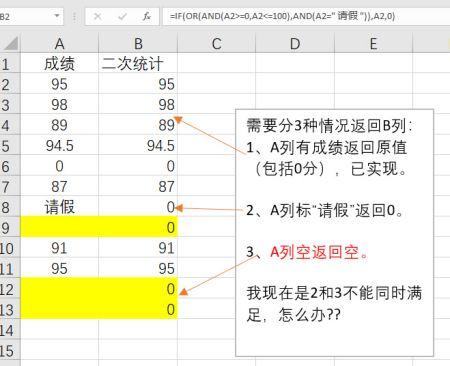Select yellow cell B13 showing 0
Image resolution: width=450 pixels, height=366 pixels.
coord(138,310)
